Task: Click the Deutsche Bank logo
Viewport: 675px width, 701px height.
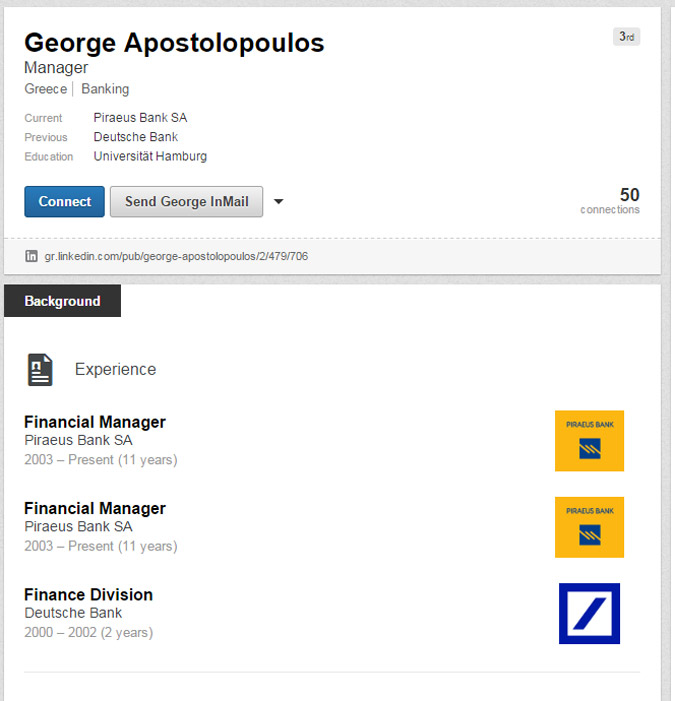Action: click(589, 613)
